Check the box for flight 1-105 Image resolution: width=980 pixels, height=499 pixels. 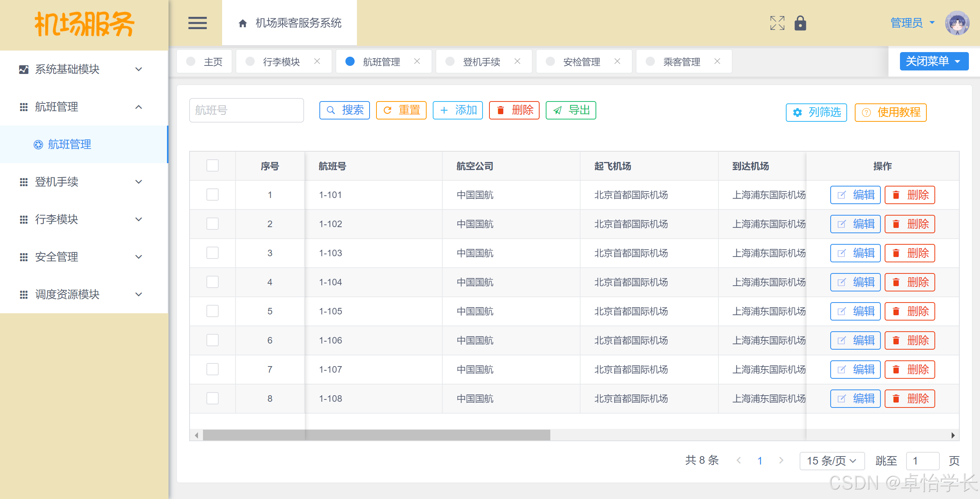coord(213,311)
